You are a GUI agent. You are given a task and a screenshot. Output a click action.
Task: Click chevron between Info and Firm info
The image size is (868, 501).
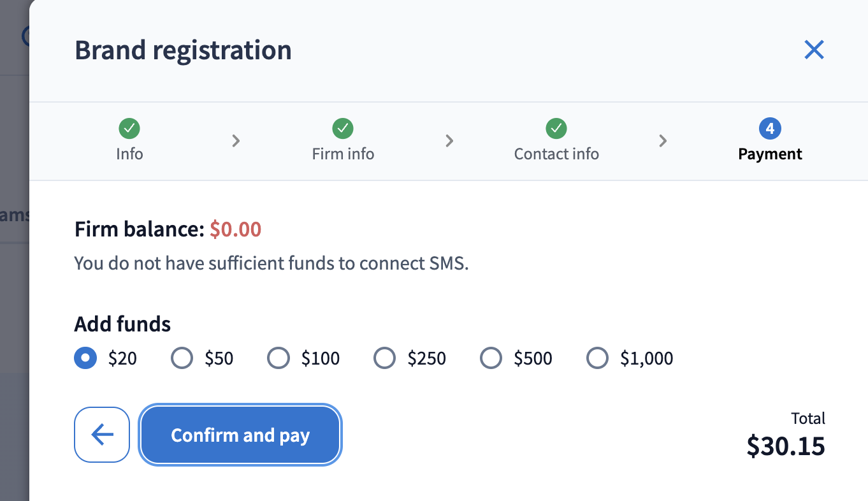pos(236,141)
